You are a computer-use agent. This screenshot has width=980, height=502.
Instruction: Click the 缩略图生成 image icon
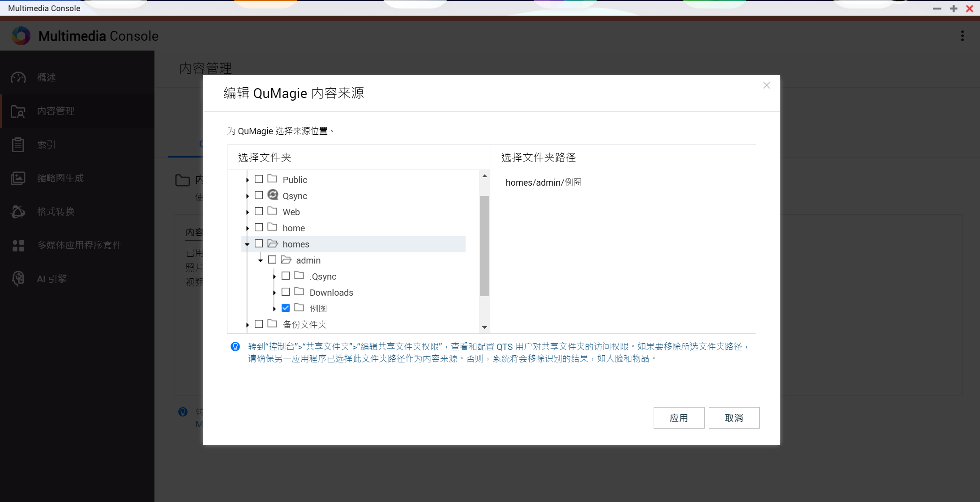[18, 178]
